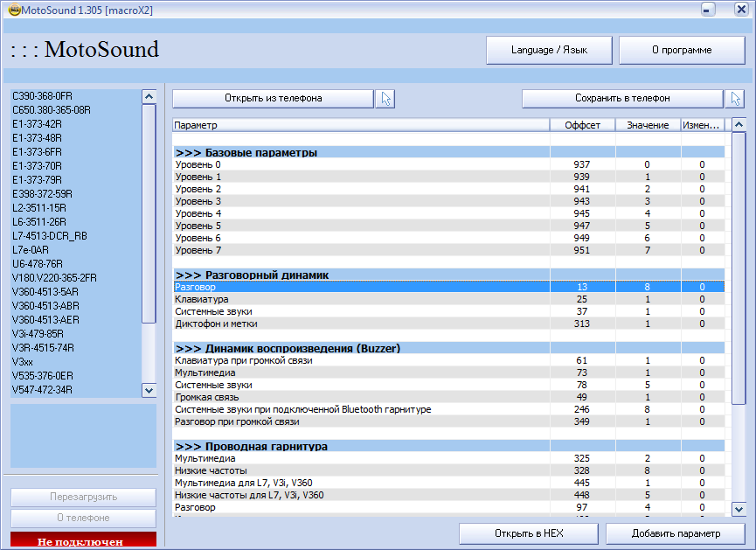
Task: Click Открыть из телефона button
Action: (x=273, y=99)
